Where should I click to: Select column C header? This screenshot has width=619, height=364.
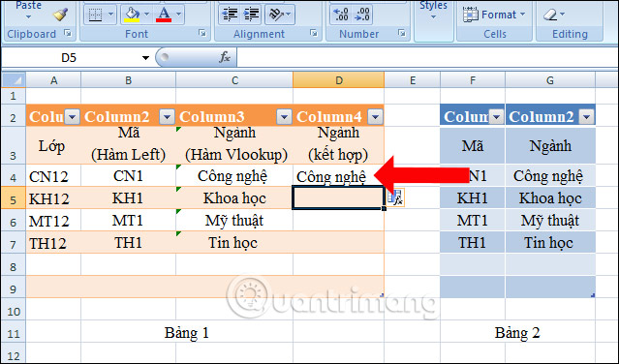234,80
